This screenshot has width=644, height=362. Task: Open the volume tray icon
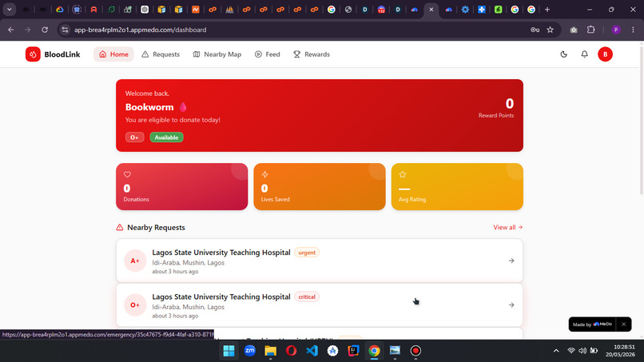pos(582,351)
